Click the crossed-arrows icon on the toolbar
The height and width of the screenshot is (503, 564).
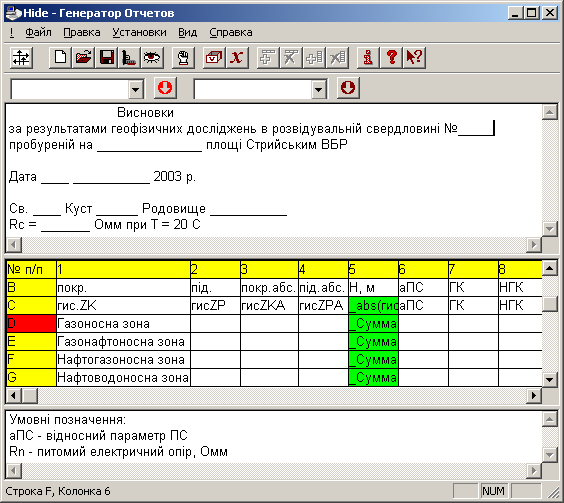pos(21,58)
